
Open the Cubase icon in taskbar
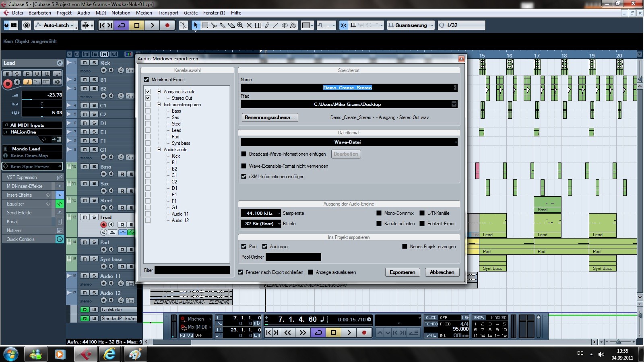pyautogui.click(x=85, y=354)
